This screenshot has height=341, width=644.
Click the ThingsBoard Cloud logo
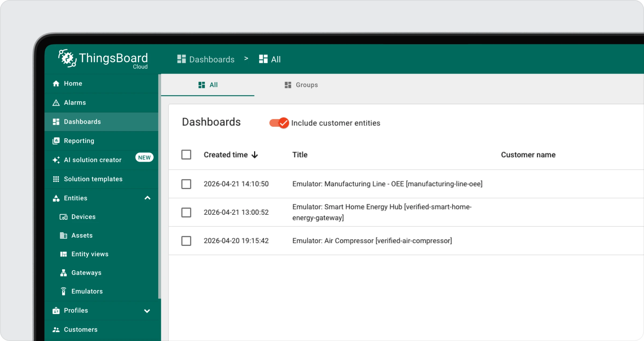coord(103,59)
